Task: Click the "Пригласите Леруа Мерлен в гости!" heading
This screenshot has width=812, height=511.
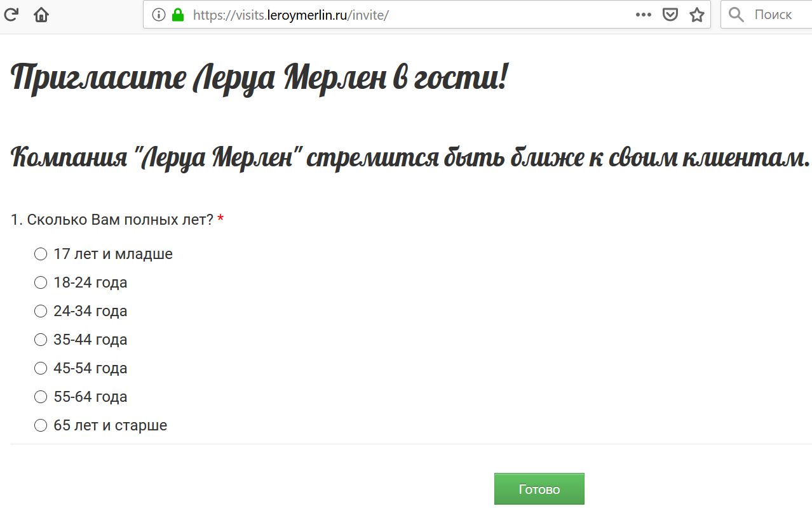Action: [x=259, y=79]
